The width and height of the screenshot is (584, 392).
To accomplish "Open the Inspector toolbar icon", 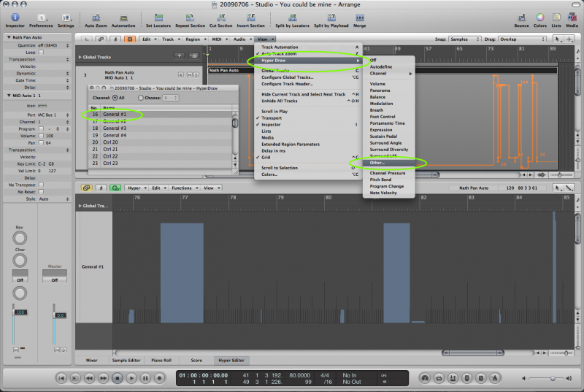I will (15, 18).
